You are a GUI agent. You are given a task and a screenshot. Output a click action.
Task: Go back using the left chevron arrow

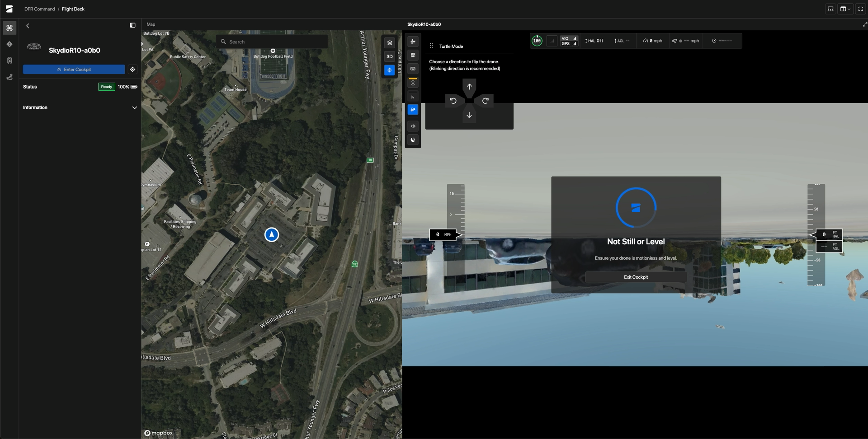click(28, 26)
